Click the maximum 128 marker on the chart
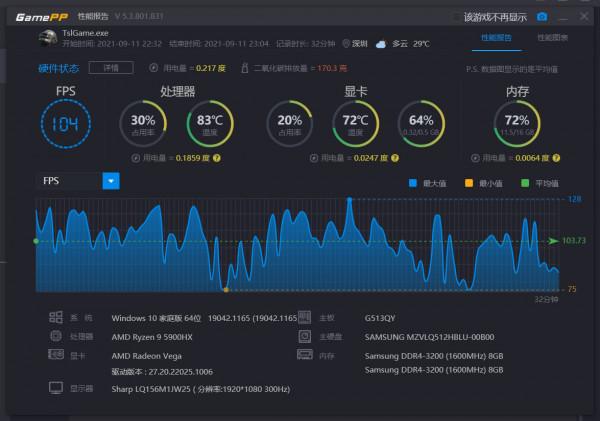Viewport: 600px width, 421px height. click(x=349, y=199)
